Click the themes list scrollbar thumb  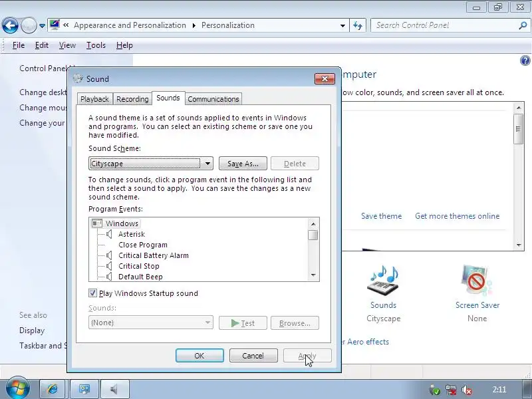[x=519, y=129]
